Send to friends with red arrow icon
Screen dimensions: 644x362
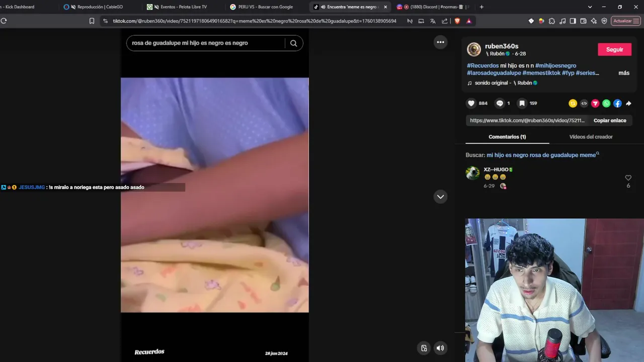(x=595, y=103)
